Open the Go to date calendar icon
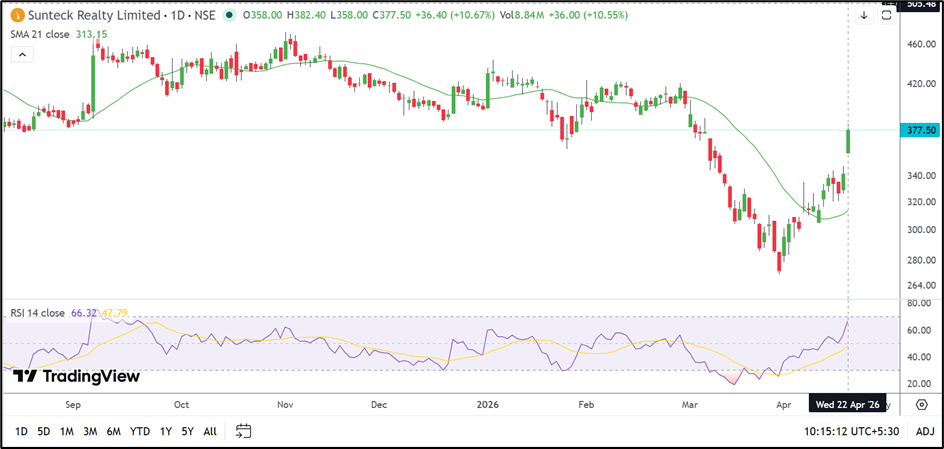This screenshot has height=449, width=944. (243, 431)
